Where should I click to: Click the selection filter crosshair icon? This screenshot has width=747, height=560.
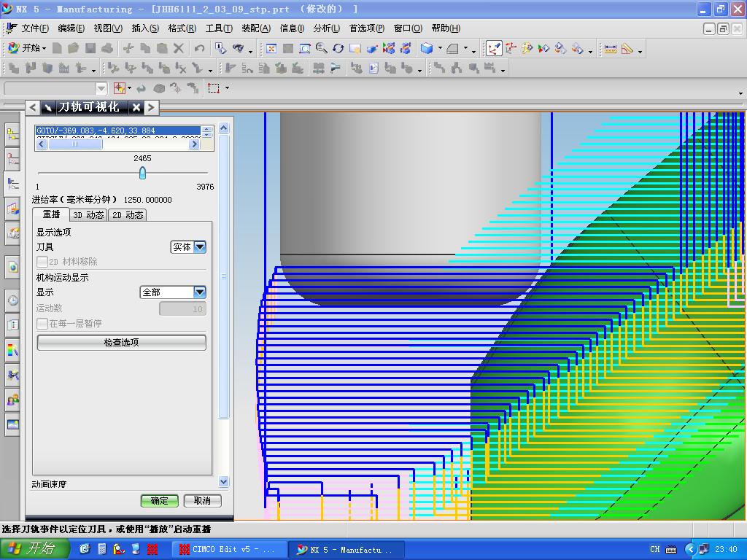point(119,88)
